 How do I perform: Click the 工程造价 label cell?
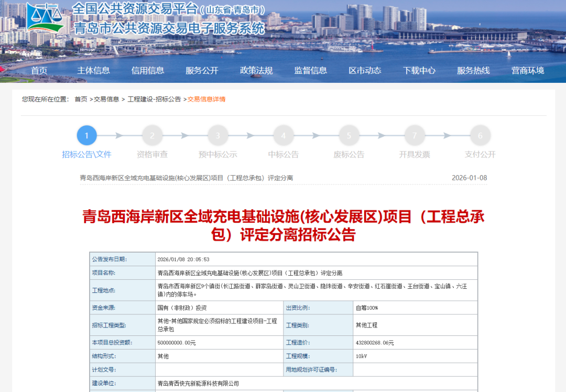pyautogui.click(x=318, y=343)
